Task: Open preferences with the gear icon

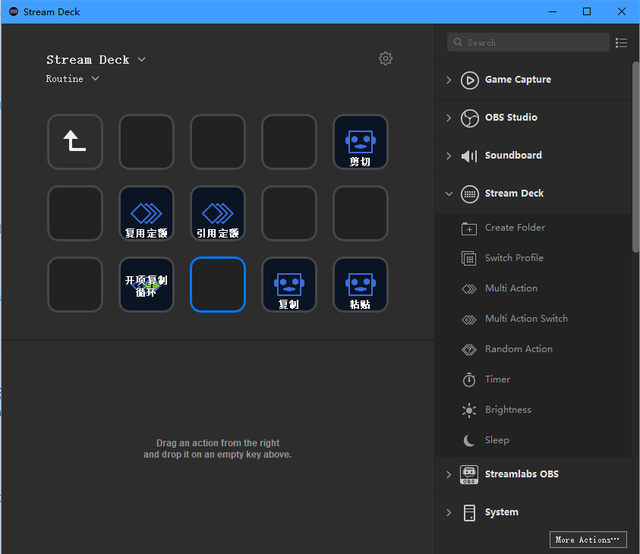Action: coord(385,58)
